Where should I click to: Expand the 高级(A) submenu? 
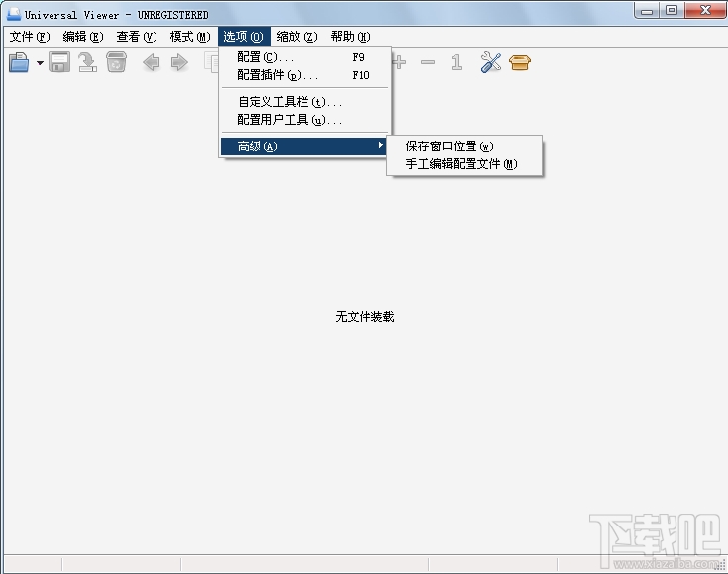(x=304, y=146)
